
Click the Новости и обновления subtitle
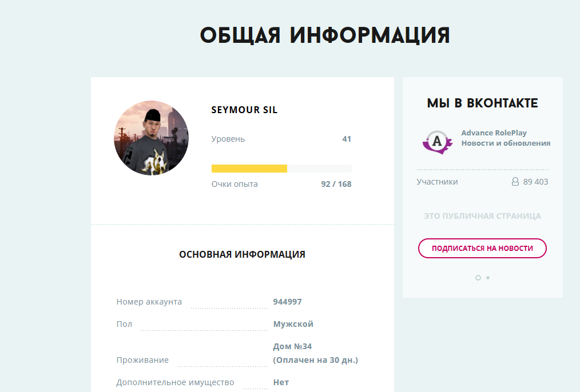tap(506, 143)
